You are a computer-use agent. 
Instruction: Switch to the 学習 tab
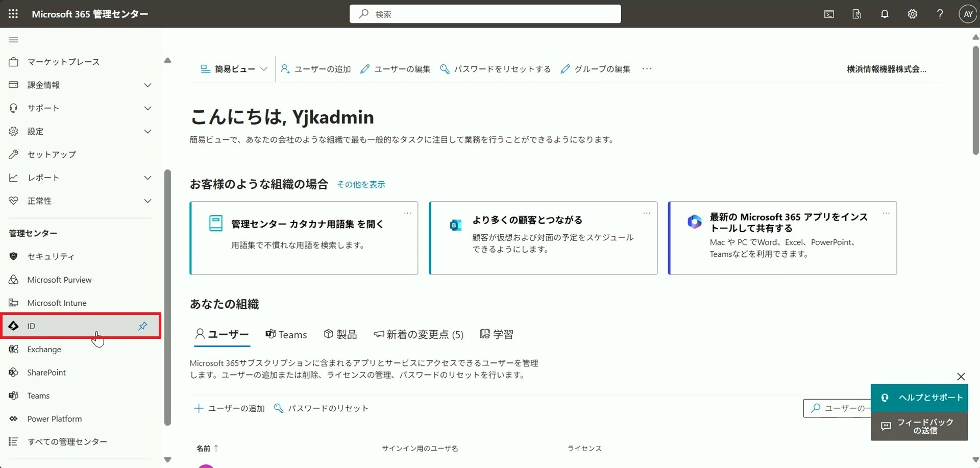point(497,335)
